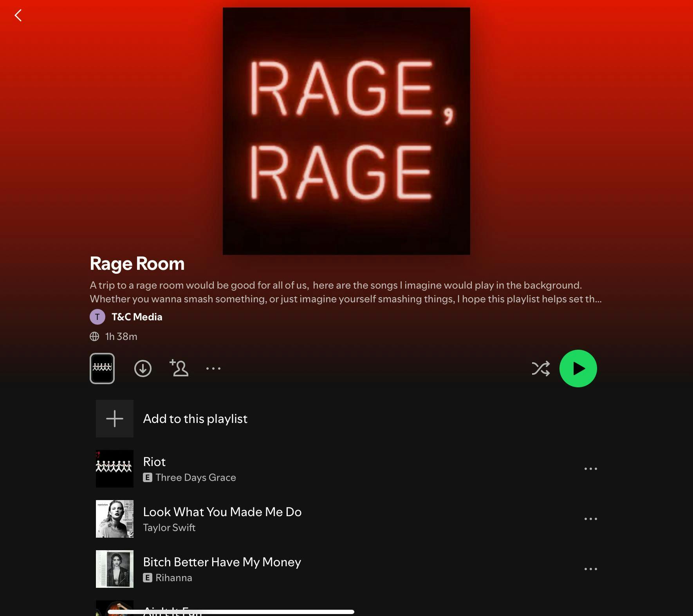Open options for Look What You Made Me Do
This screenshot has height=616, width=693.
tap(590, 519)
